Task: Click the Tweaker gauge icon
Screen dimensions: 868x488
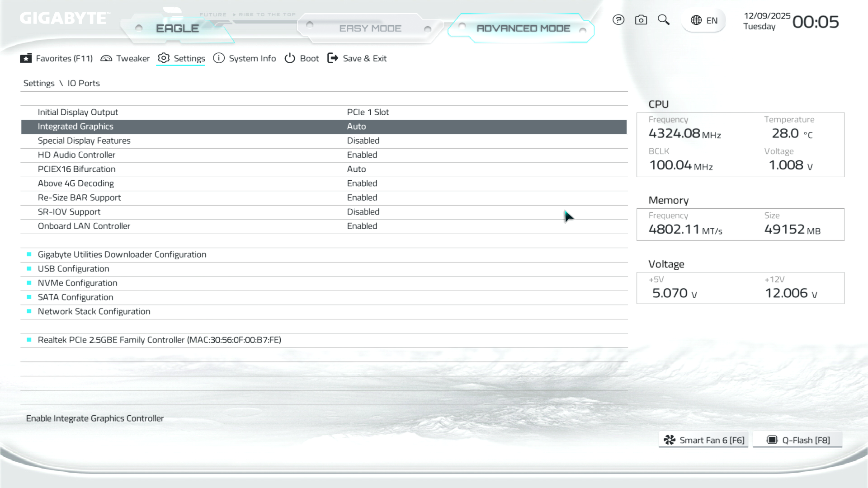Action: [x=106, y=58]
